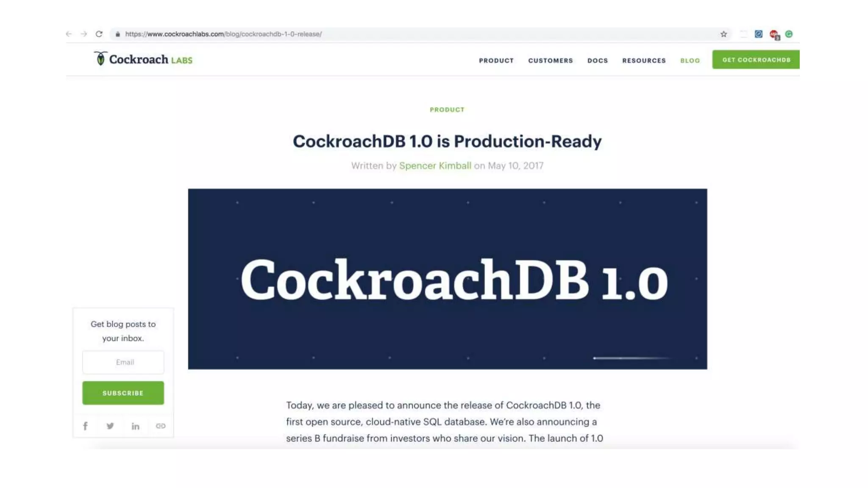Image resolution: width=868 pixels, height=488 pixels.
Task: Bookmark this page with the star icon
Action: pos(723,34)
